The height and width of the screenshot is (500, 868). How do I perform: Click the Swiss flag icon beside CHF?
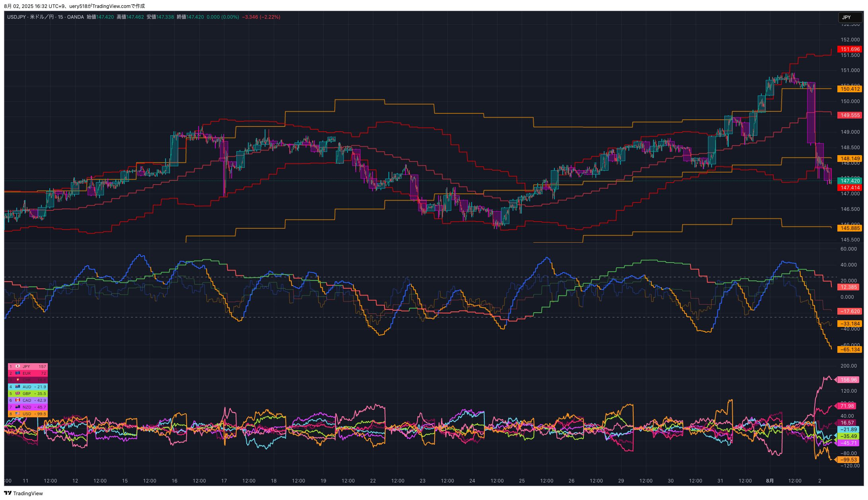point(18,380)
